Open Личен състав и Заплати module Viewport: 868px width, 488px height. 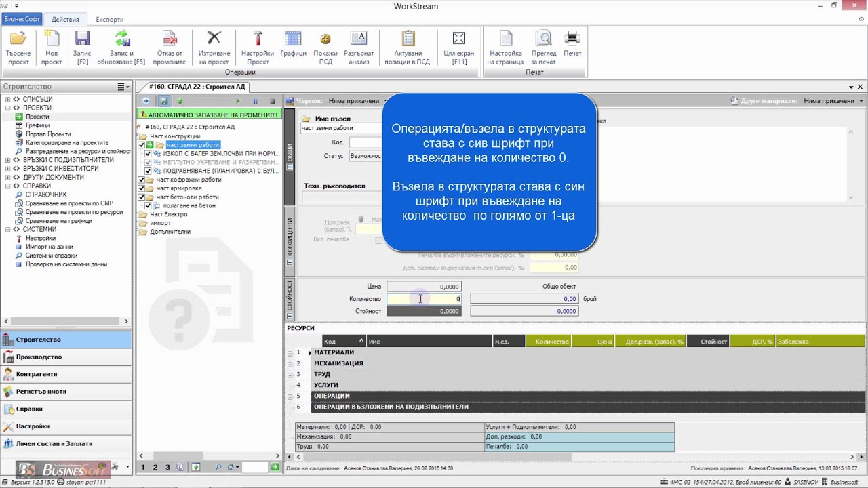[66, 443]
